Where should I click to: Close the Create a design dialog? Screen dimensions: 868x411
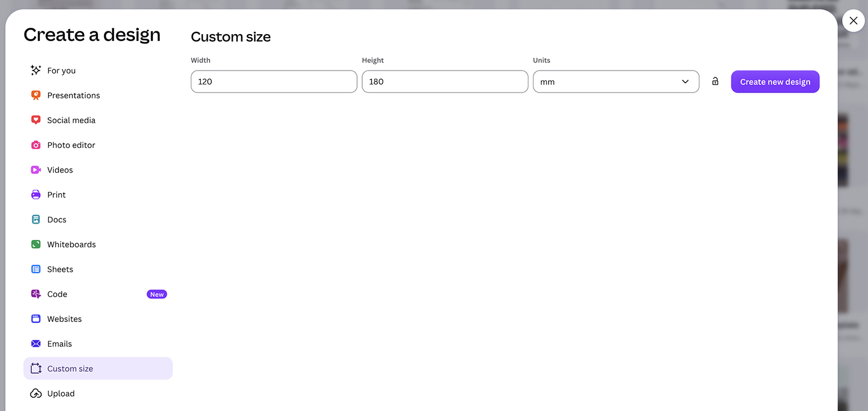click(x=854, y=21)
